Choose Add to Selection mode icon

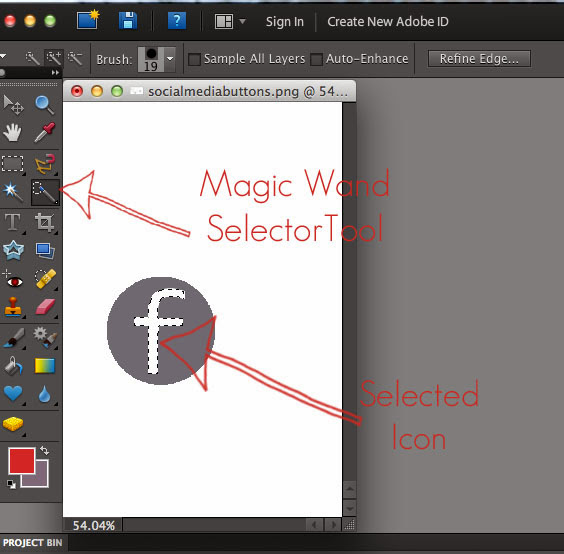(x=54, y=58)
